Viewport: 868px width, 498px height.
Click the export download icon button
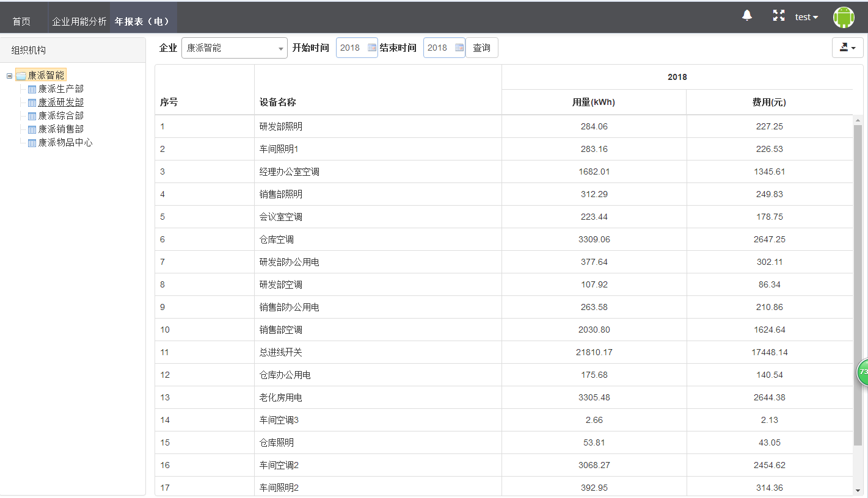(847, 48)
